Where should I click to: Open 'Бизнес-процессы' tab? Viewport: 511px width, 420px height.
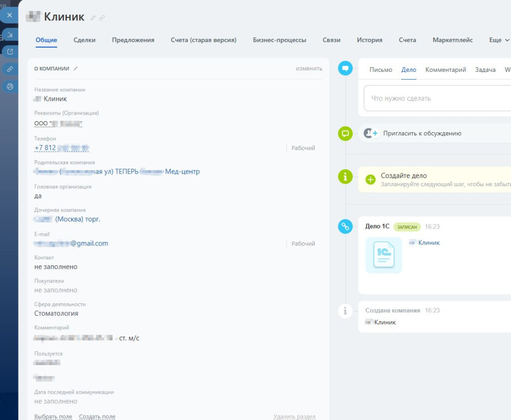(x=279, y=40)
